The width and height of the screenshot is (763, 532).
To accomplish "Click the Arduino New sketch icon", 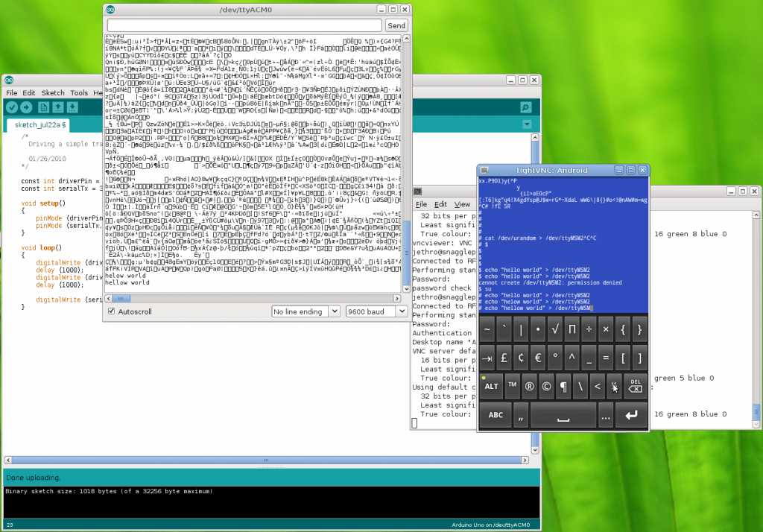I will 43,107.
